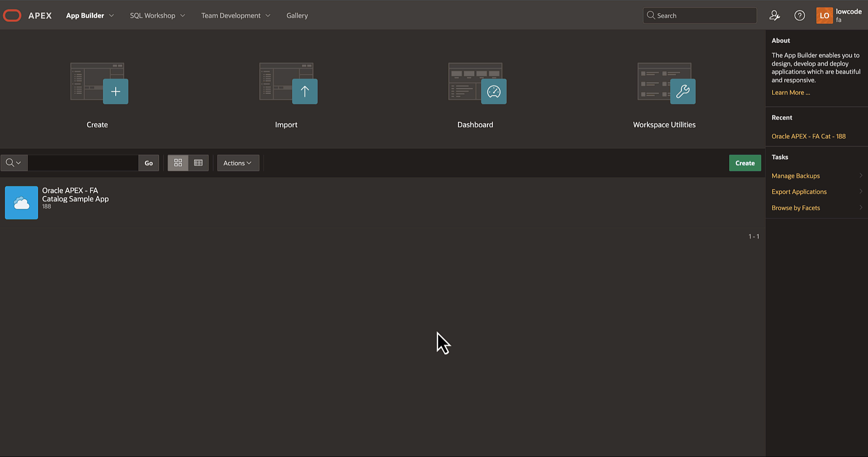Expand the SQL Workshop menu arrow
The image size is (868, 457).
coord(183,15)
